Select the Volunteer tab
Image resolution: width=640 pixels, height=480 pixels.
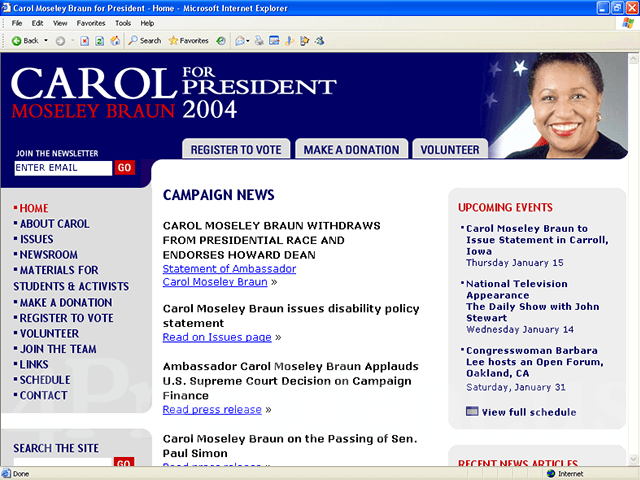click(450, 149)
